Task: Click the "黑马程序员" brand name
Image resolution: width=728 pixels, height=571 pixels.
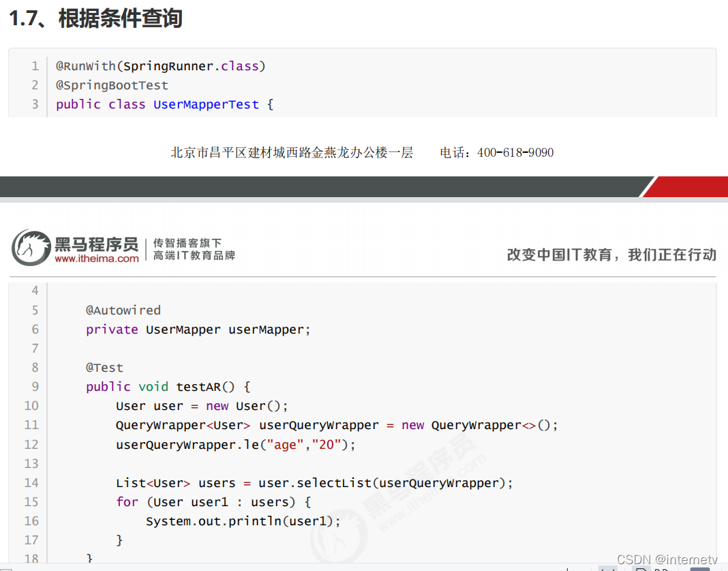Action: coord(97,244)
